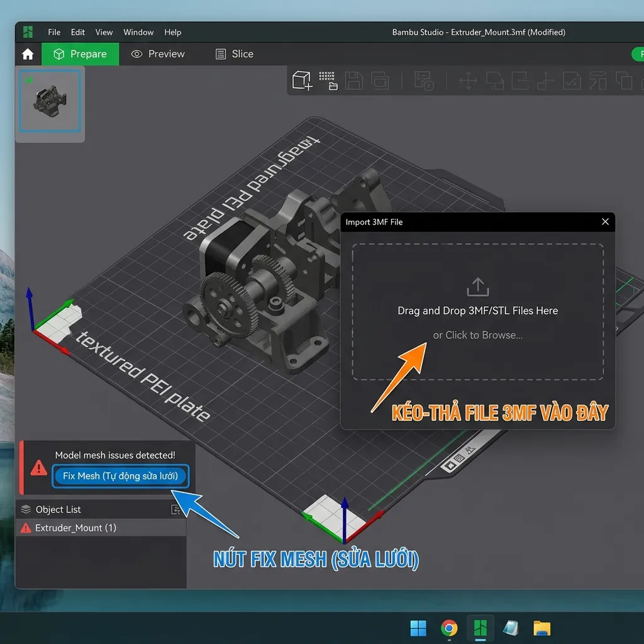Screen dimensions: 644x644
Task: Open the View menu
Action: coord(104,32)
